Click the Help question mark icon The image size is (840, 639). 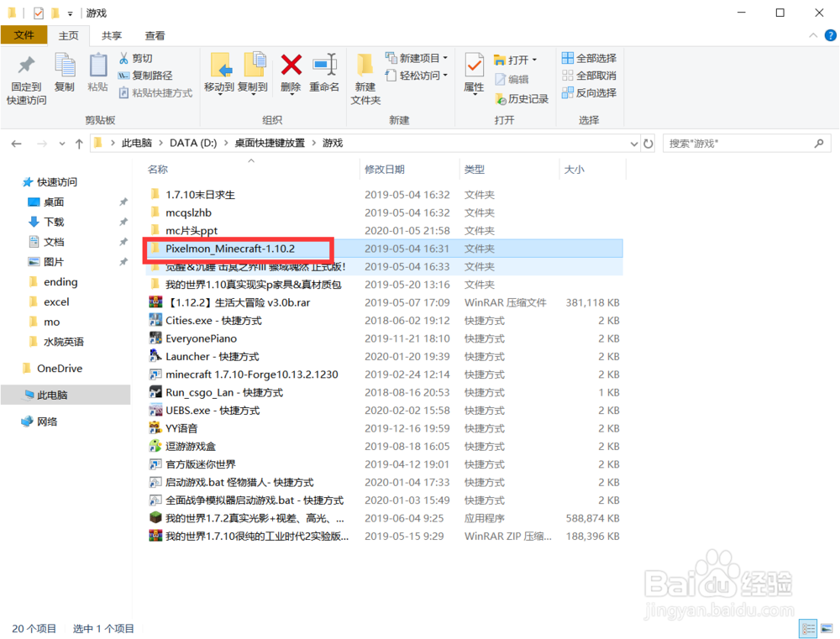coord(830,36)
